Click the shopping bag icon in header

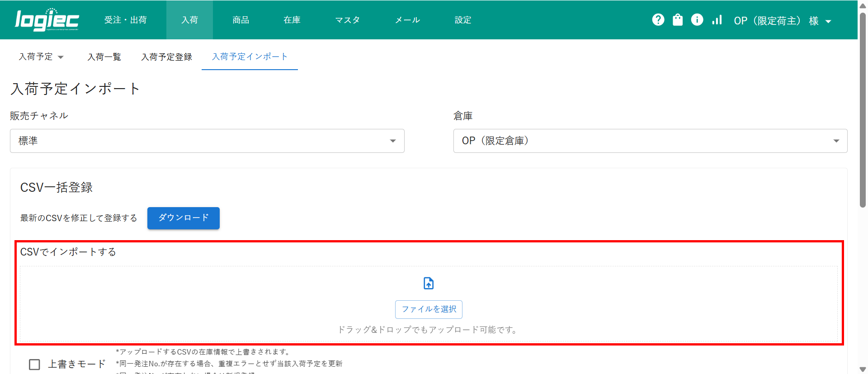coord(678,20)
